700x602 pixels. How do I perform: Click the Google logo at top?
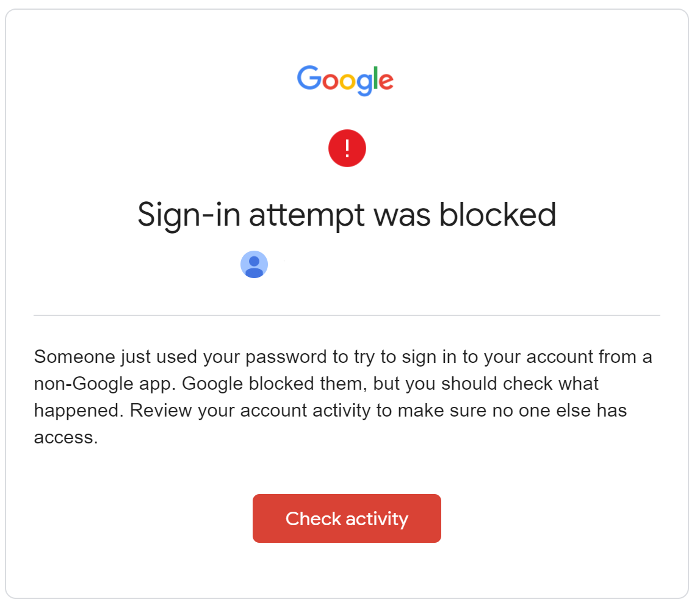click(345, 81)
